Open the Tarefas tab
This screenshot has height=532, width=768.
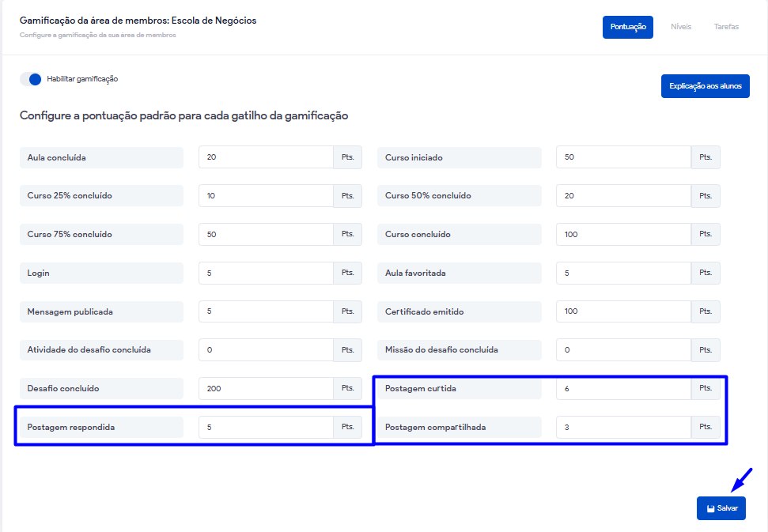[x=726, y=27]
